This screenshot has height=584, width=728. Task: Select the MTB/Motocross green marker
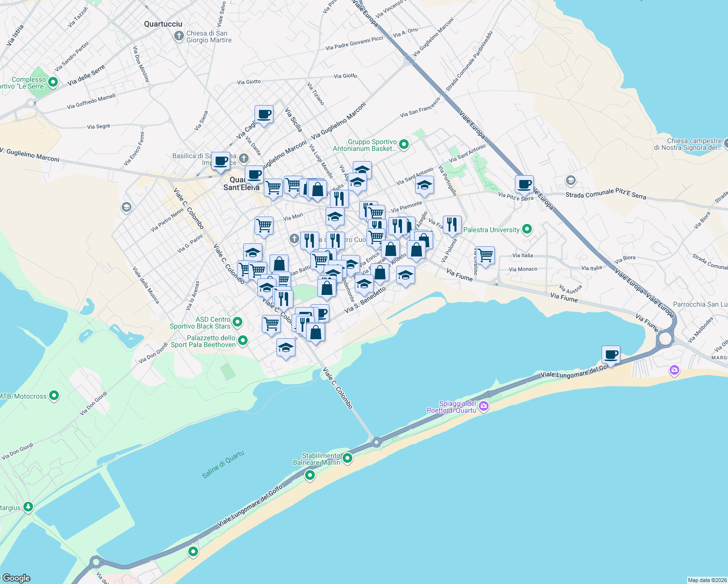pyautogui.click(x=53, y=396)
